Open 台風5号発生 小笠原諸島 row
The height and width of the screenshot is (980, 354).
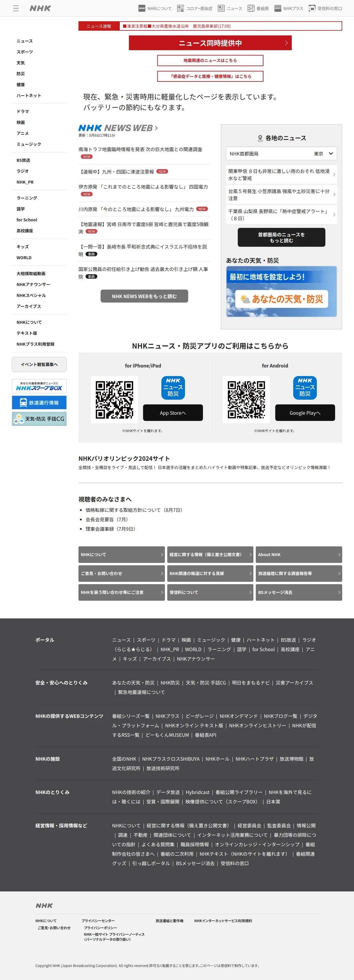pyautogui.click(x=281, y=195)
